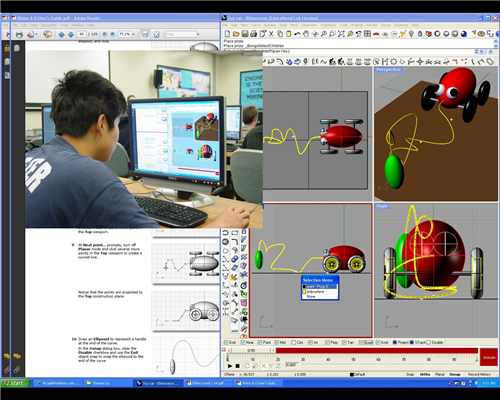The height and width of the screenshot is (400, 500).
Task: Click the Save floppy icon in Rhinoceros toolbar
Action: [245, 34]
